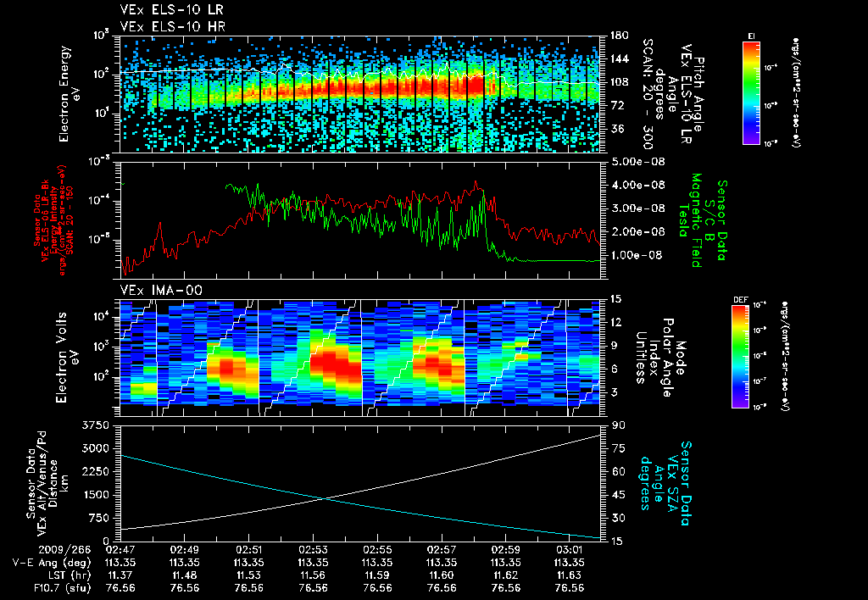Click the LST value 11.48
The image size is (868, 600).
tap(184, 575)
